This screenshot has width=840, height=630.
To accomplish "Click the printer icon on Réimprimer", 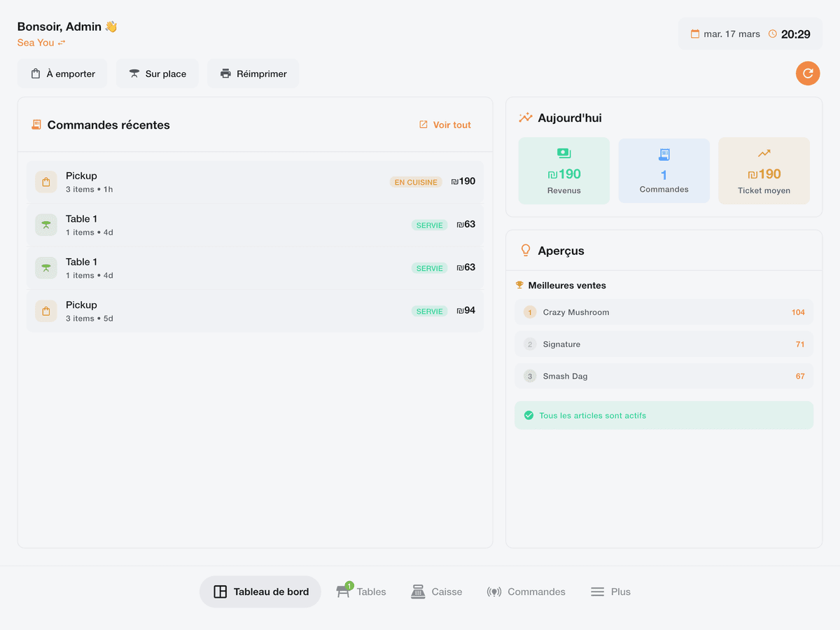I will pos(224,73).
